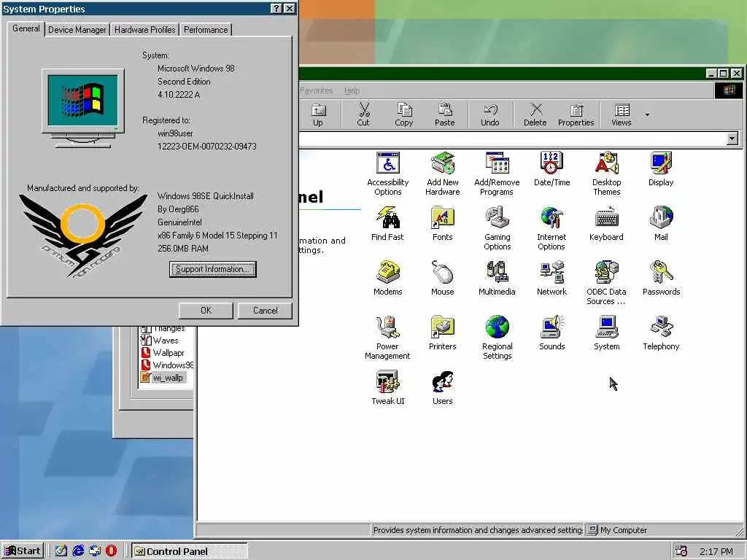The width and height of the screenshot is (747, 560).
Task: Expand the address bar dropdown
Action: [732, 139]
